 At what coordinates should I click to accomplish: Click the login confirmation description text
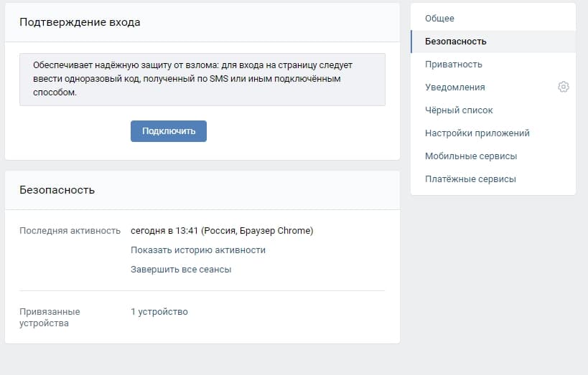tap(192, 79)
